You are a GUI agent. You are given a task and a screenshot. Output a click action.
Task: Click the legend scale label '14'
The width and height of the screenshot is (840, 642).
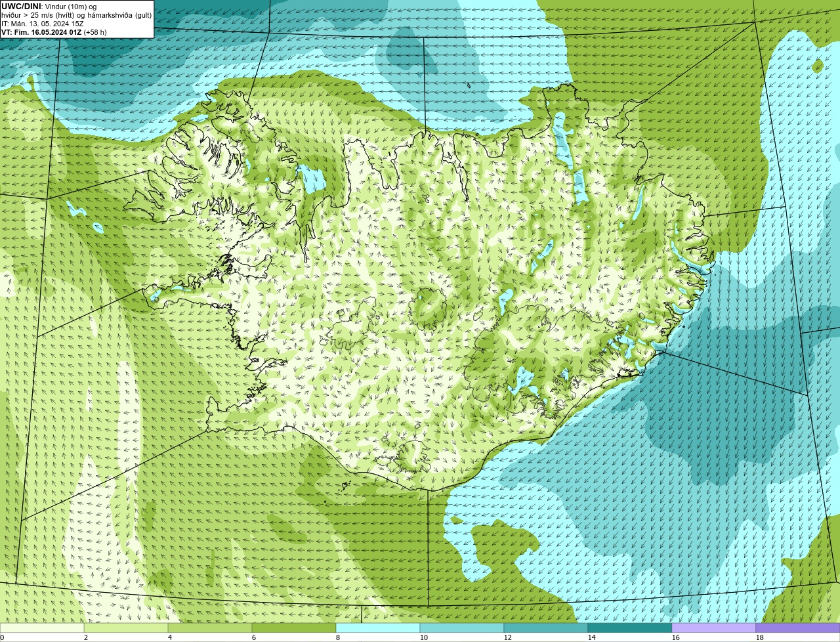[592, 637]
